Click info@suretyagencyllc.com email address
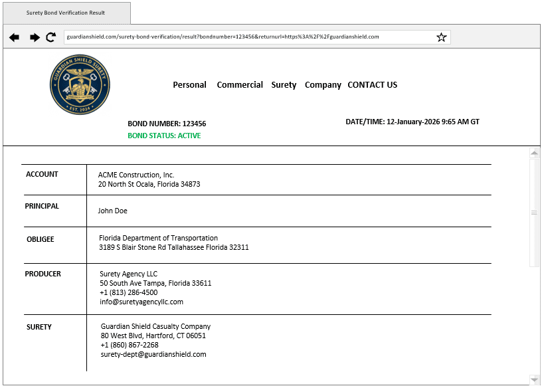Viewport: 546px width, 392px height. pos(141,302)
